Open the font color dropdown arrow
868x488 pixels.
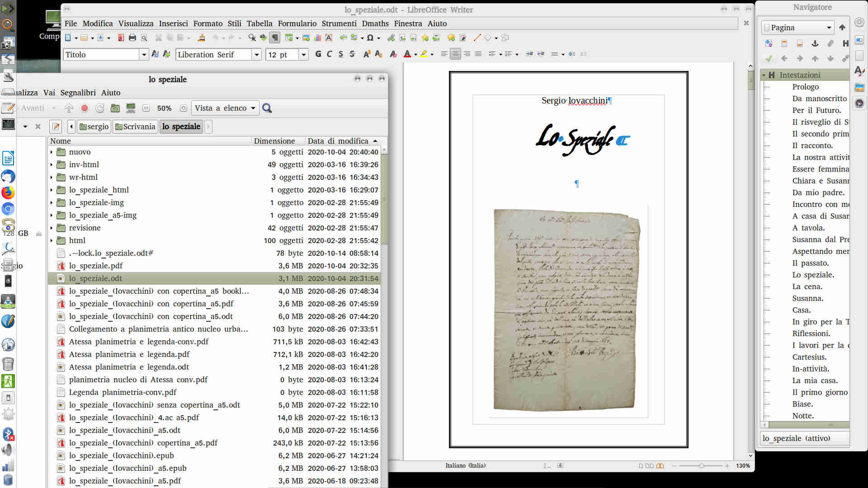click(x=415, y=55)
